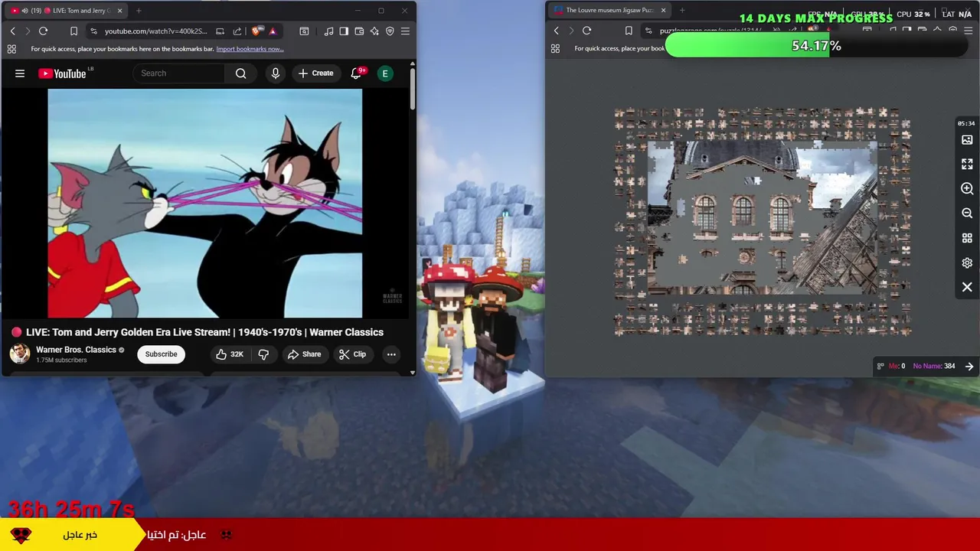Image resolution: width=980 pixels, height=551 pixels.
Task: Open Brave Wallet icon in YouTube window
Action: 359,31
